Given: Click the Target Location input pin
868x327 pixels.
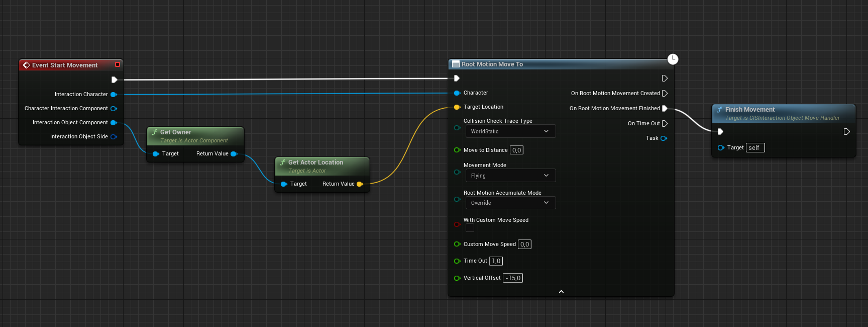Looking at the screenshot, I should [457, 107].
